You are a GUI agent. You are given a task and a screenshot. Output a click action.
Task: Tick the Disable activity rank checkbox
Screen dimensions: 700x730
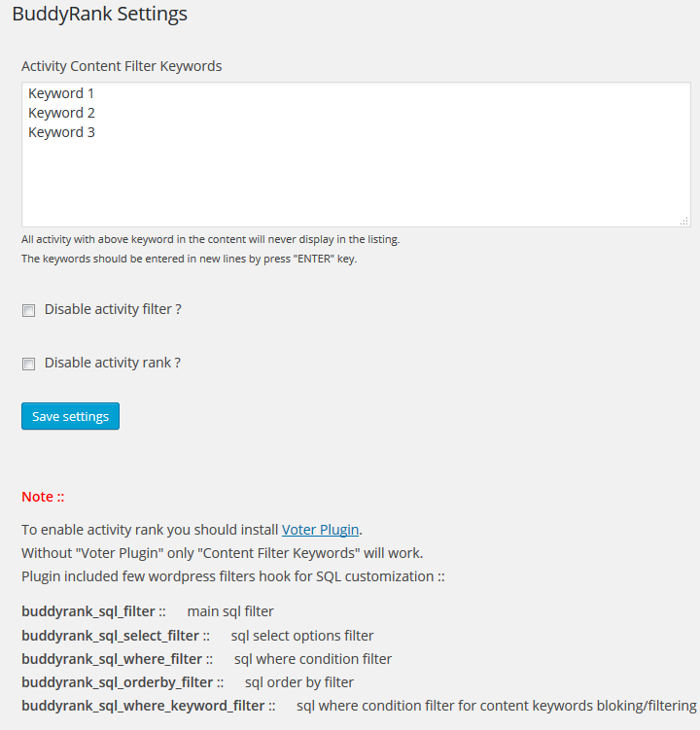coord(28,364)
